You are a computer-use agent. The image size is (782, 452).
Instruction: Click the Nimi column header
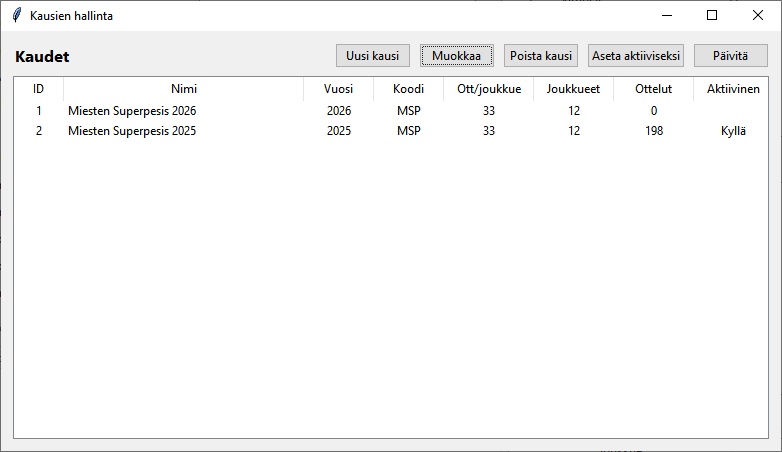[x=183, y=89]
